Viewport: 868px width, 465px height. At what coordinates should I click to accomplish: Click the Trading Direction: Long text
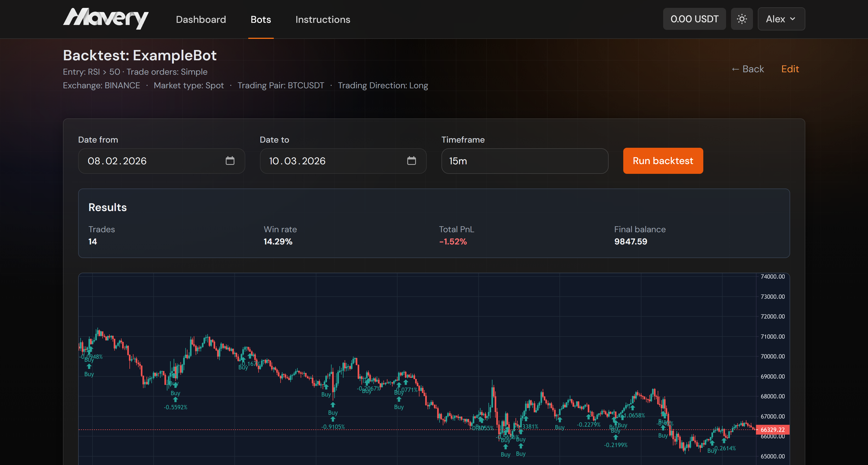click(x=383, y=85)
